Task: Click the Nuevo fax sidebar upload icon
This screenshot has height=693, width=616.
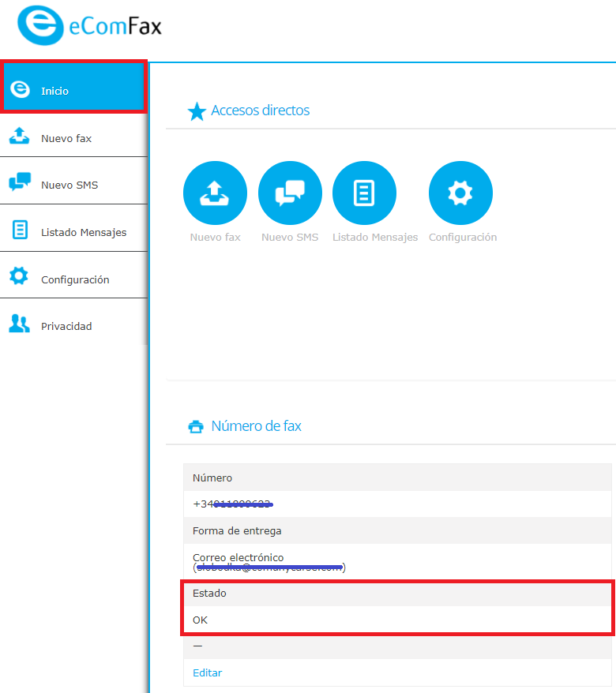Action: tap(20, 136)
